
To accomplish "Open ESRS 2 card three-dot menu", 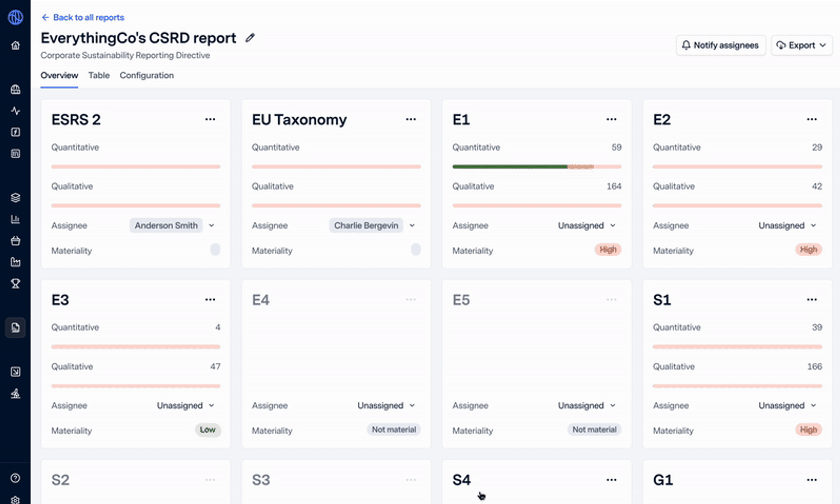I will [210, 119].
